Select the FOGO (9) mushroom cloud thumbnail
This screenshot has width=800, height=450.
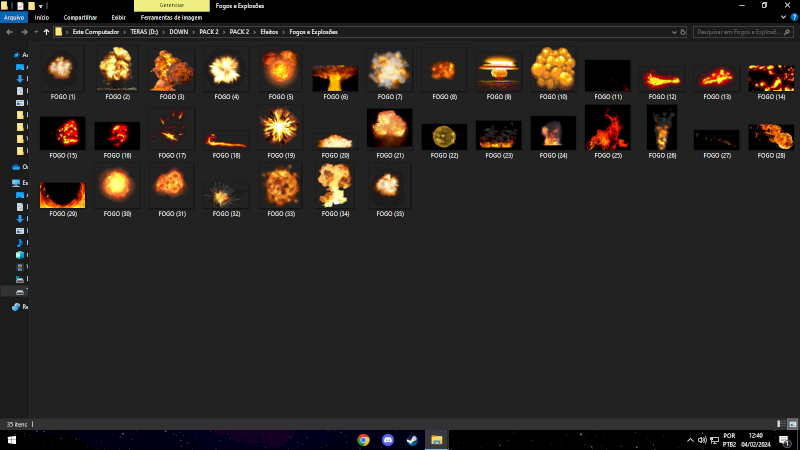(x=498, y=72)
